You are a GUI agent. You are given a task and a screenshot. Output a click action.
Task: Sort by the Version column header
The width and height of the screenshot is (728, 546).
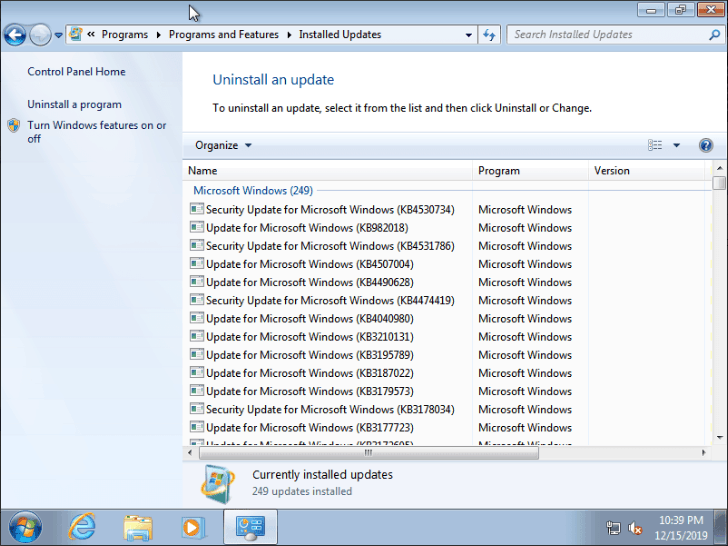tap(646, 171)
